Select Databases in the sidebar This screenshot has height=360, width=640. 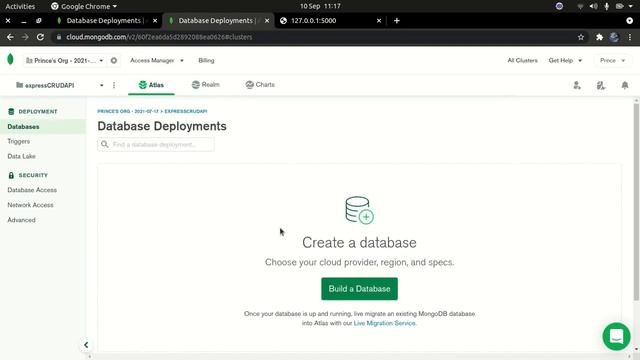point(43,127)
